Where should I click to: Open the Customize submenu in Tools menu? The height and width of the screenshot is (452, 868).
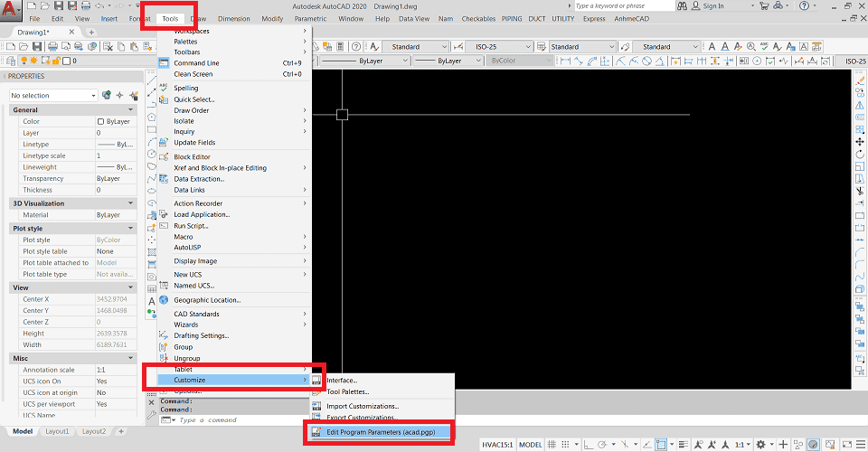coord(233,380)
